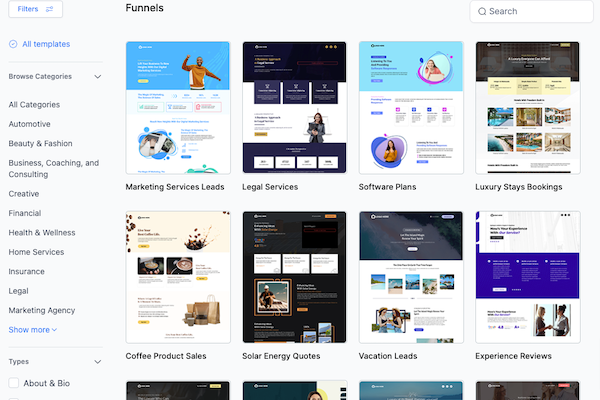600x400 pixels.
Task: Check the About & Bio checkbox
Action: tap(14, 383)
